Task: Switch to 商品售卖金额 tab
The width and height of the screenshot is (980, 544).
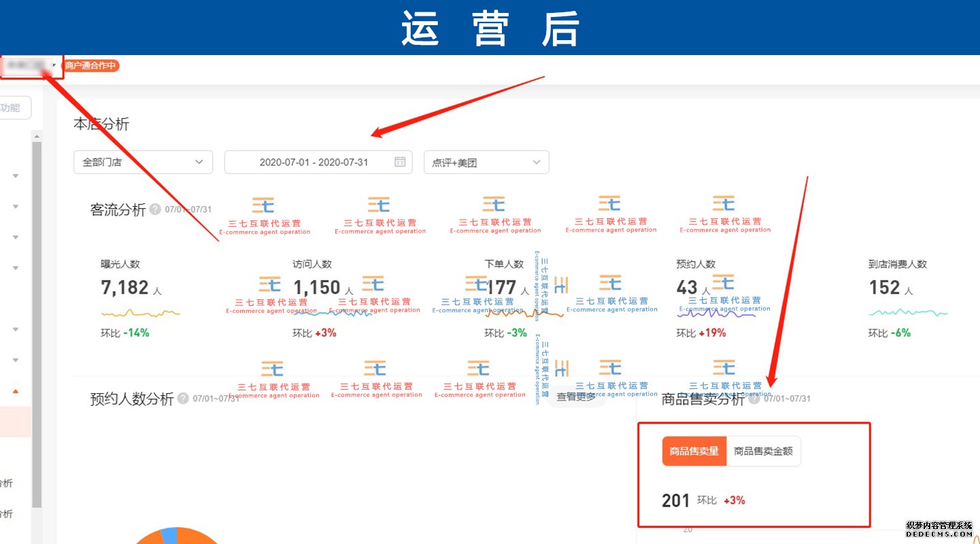Action: coord(763,451)
